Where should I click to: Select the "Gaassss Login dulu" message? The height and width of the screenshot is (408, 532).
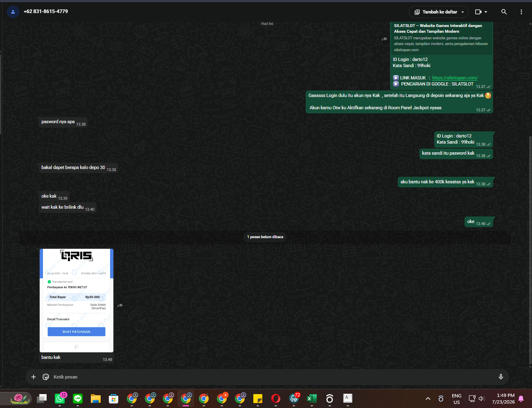tap(399, 101)
